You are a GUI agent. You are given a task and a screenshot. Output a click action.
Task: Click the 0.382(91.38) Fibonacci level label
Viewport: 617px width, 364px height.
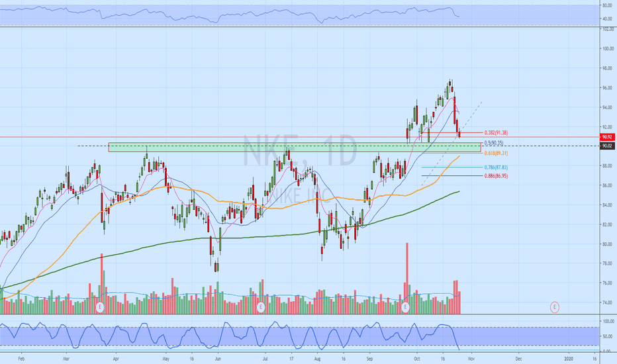(x=496, y=133)
